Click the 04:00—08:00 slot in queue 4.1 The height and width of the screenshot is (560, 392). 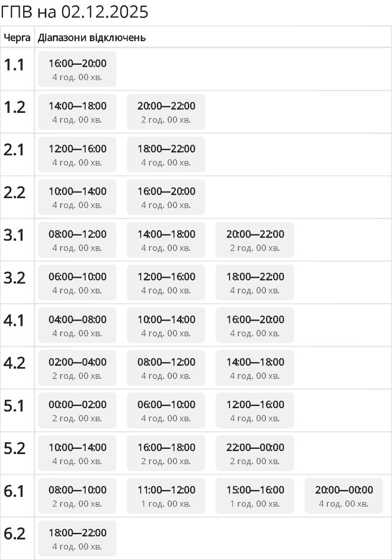click(77, 325)
